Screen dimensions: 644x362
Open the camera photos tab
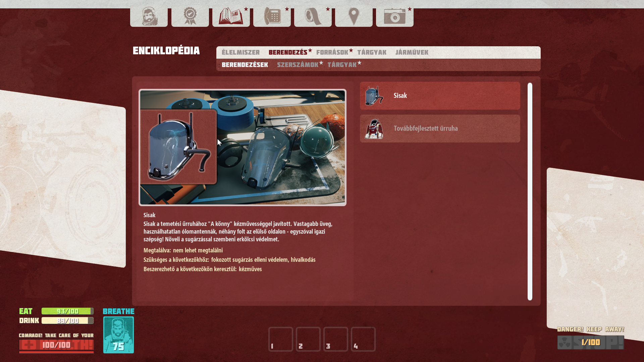(395, 16)
